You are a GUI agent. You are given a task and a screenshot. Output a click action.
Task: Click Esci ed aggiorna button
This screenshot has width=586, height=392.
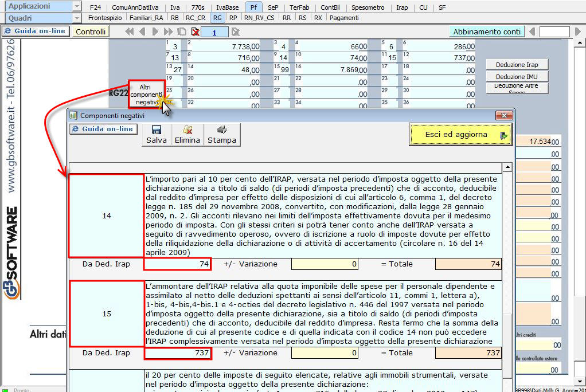[460, 135]
